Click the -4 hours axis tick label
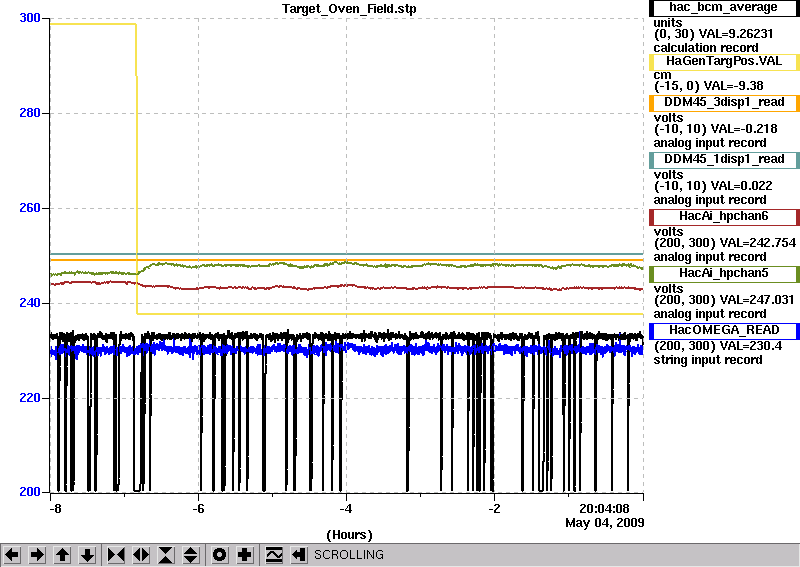This screenshot has width=800, height=567. coord(346,509)
